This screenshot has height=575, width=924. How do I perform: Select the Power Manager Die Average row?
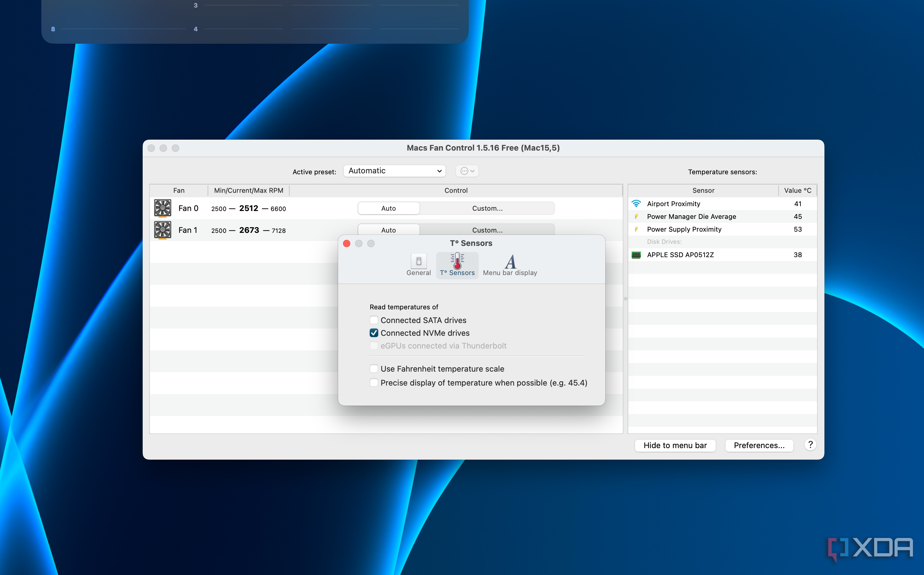(x=722, y=216)
